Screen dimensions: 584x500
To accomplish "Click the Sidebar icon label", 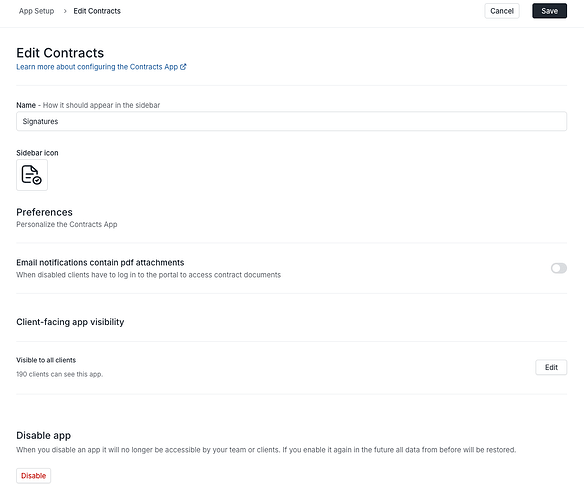I will 37,153.
